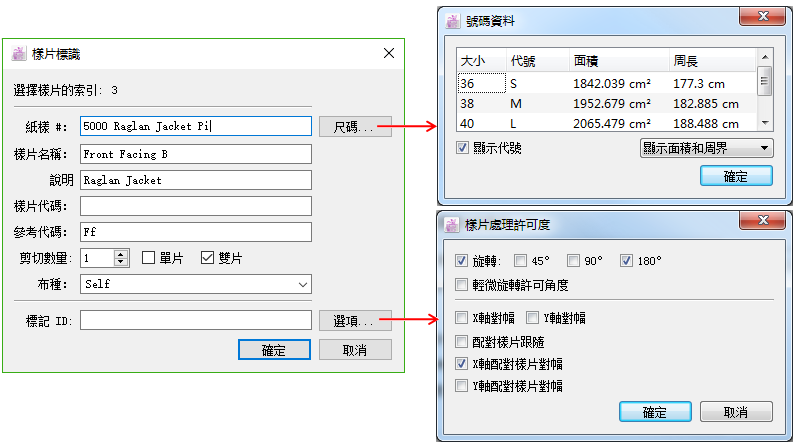Close the 樣片標識 dialog with X

[x=389, y=53]
